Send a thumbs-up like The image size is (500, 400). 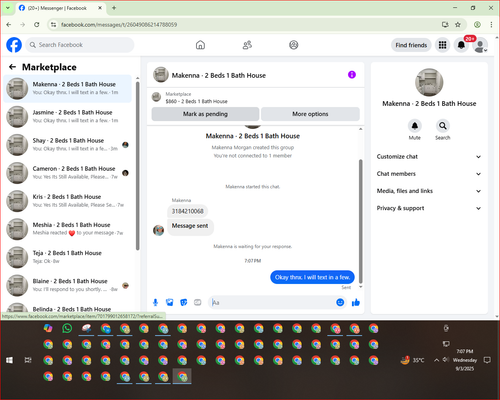tap(356, 302)
